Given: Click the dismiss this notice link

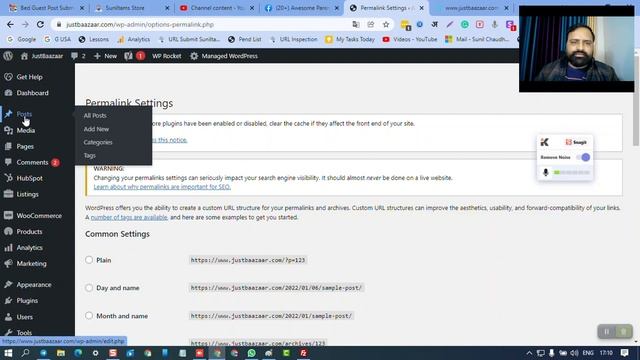Looking at the screenshot, I should [x=170, y=140].
